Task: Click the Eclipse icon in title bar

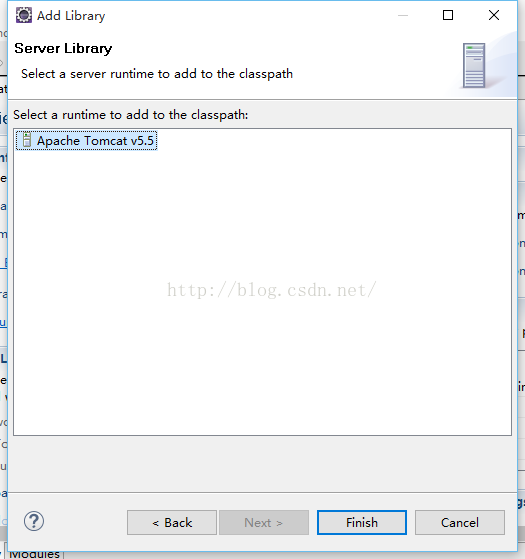Action: point(24,15)
